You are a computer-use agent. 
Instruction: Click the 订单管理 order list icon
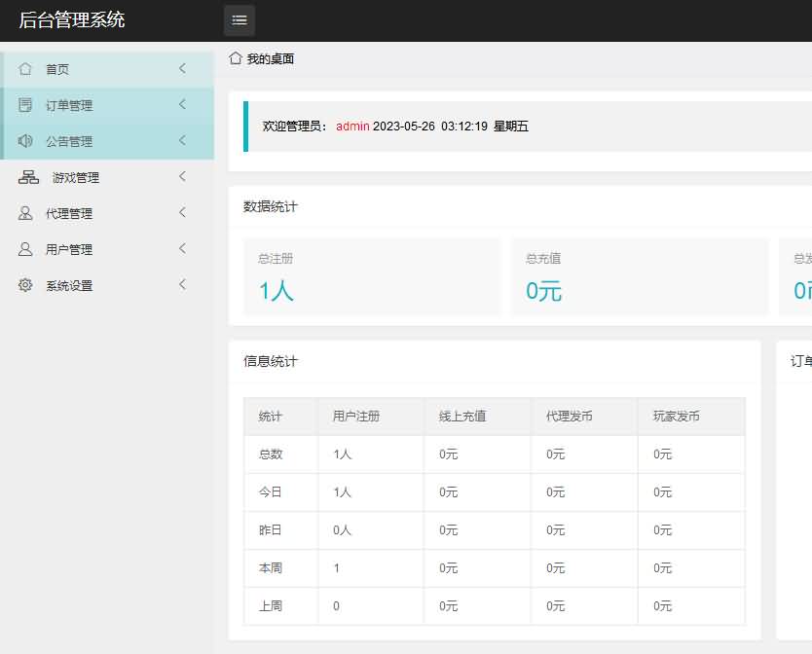[25, 104]
